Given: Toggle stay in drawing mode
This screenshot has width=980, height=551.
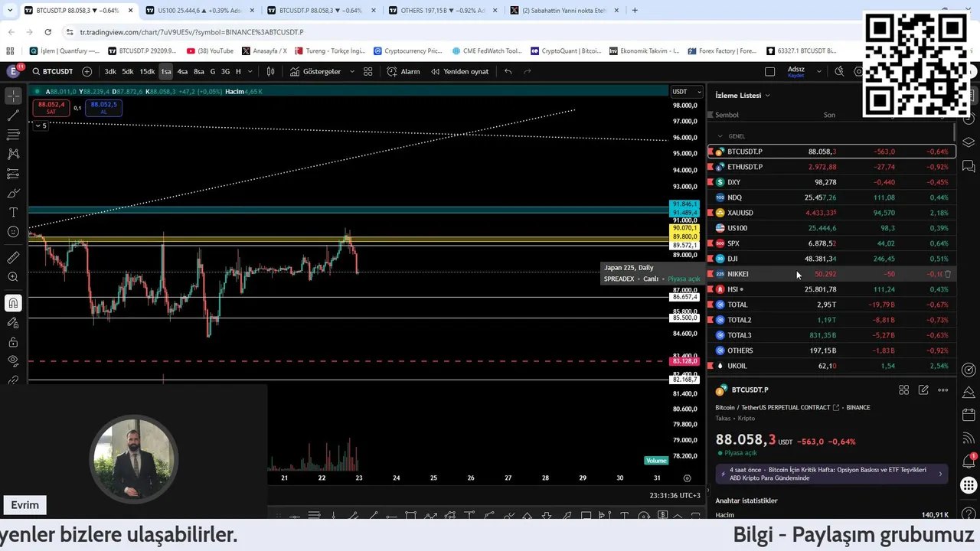Looking at the screenshot, I should 13,323.
